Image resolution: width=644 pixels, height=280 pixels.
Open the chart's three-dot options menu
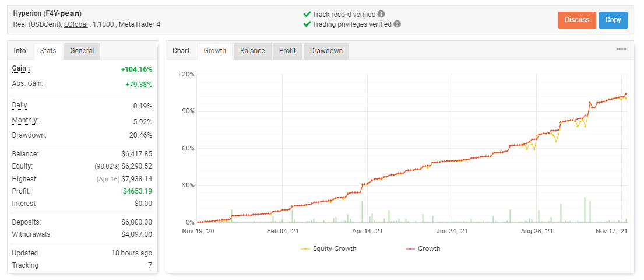621,50
